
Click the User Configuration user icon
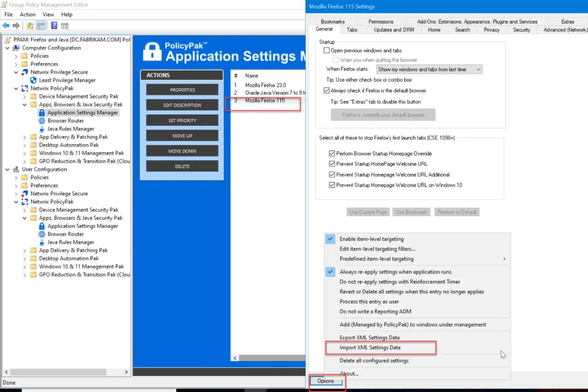tap(16, 170)
